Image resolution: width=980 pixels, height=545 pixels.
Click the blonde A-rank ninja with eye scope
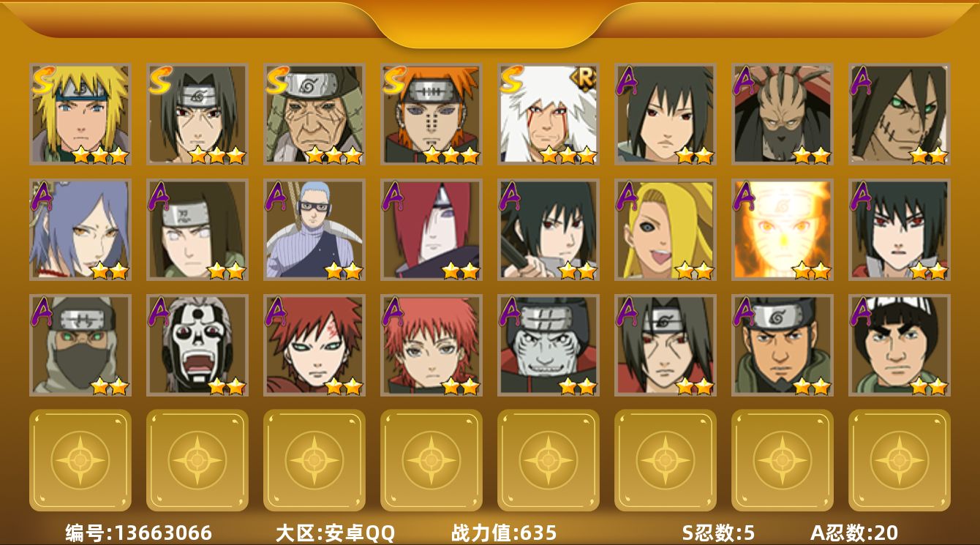click(x=666, y=230)
